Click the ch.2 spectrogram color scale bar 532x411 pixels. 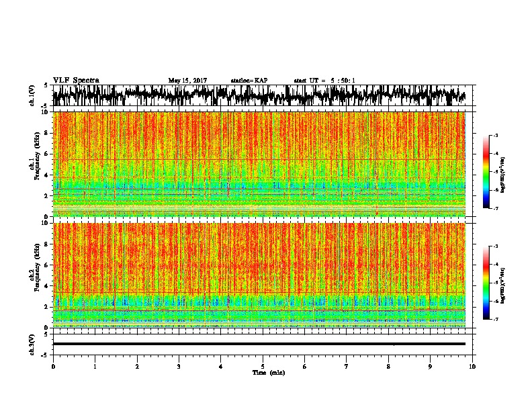click(x=486, y=283)
